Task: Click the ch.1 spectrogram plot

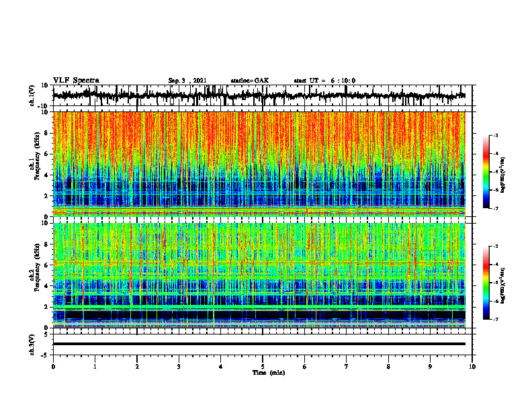Action: pos(259,164)
